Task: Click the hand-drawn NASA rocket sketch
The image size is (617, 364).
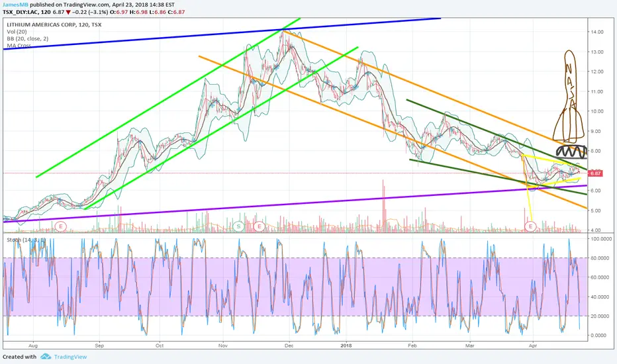Action: (x=569, y=97)
